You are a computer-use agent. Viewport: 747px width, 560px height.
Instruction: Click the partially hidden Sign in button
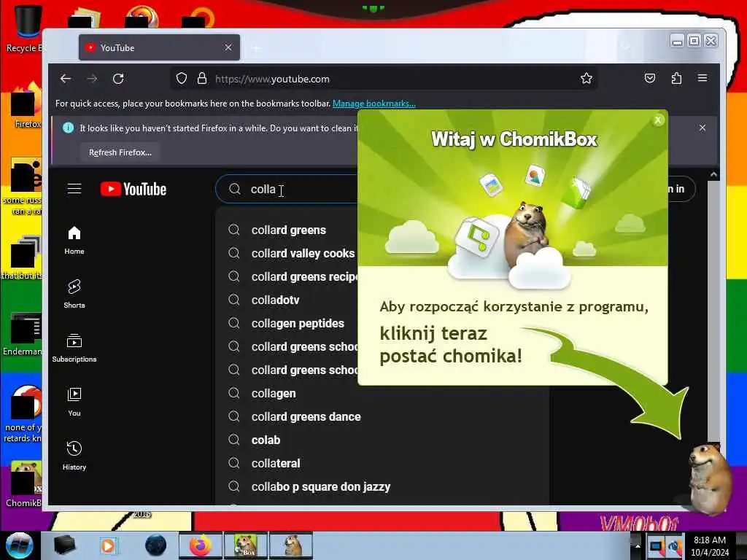pos(681,189)
